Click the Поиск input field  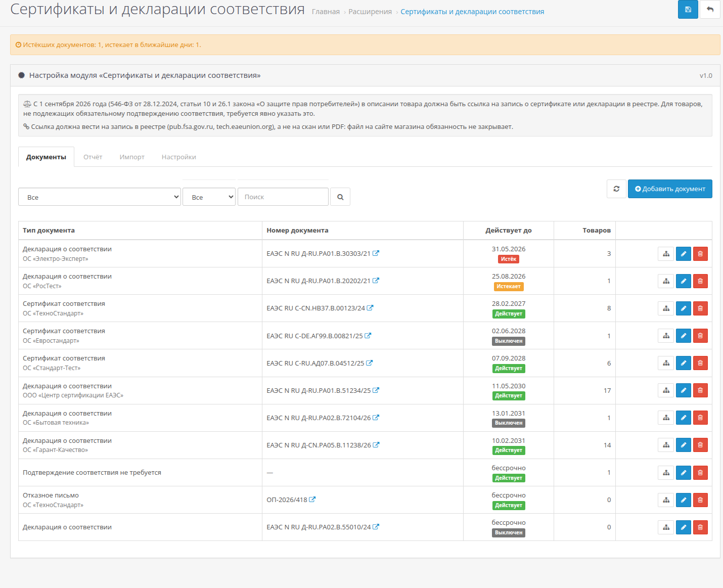point(283,197)
